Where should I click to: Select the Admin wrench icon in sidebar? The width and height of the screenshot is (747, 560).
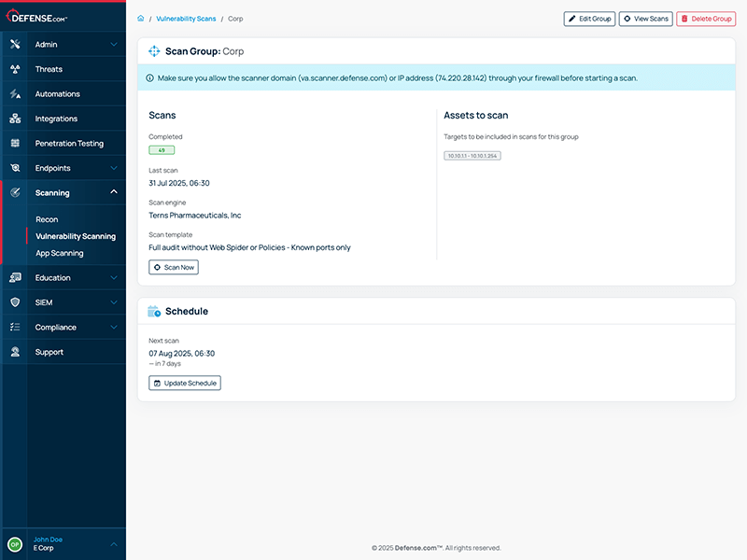click(15, 44)
